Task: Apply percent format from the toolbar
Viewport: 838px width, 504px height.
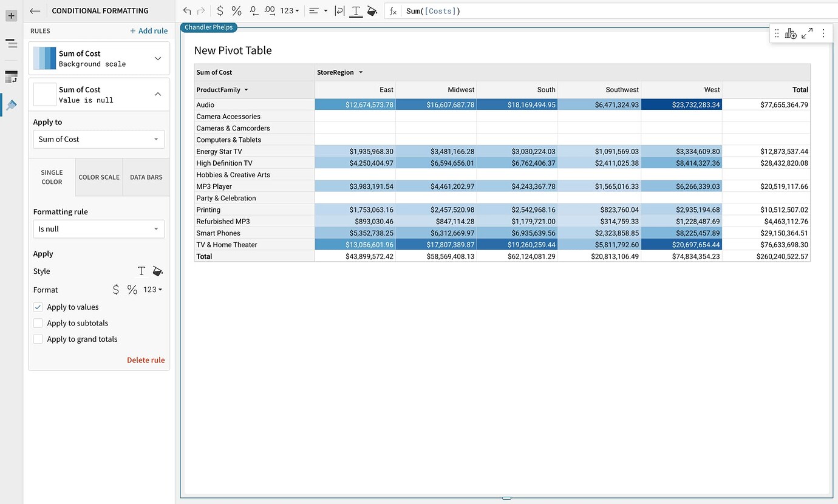Action: [236, 10]
